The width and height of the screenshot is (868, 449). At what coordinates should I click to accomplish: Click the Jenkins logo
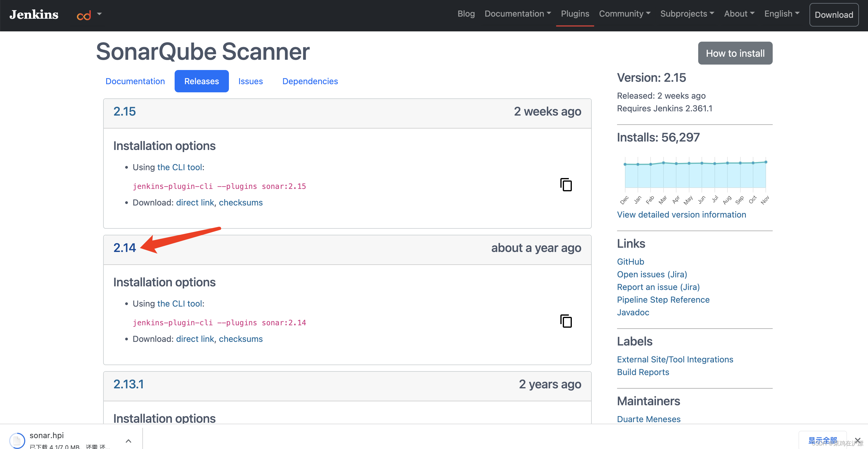point(34,14)
